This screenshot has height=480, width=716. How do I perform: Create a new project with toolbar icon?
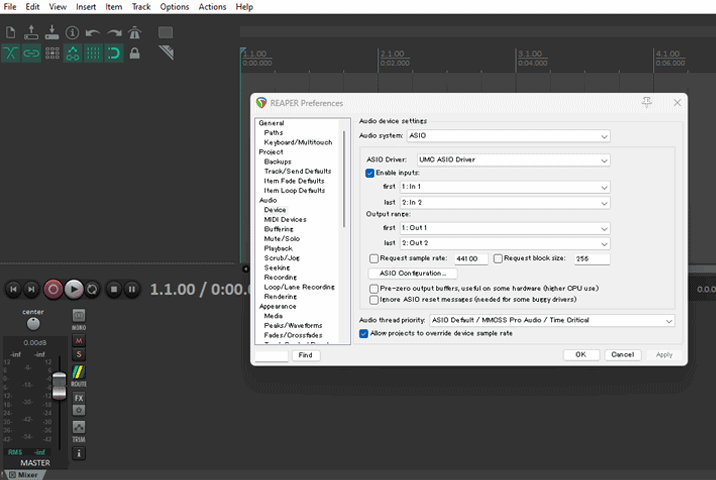coord(11,32)
